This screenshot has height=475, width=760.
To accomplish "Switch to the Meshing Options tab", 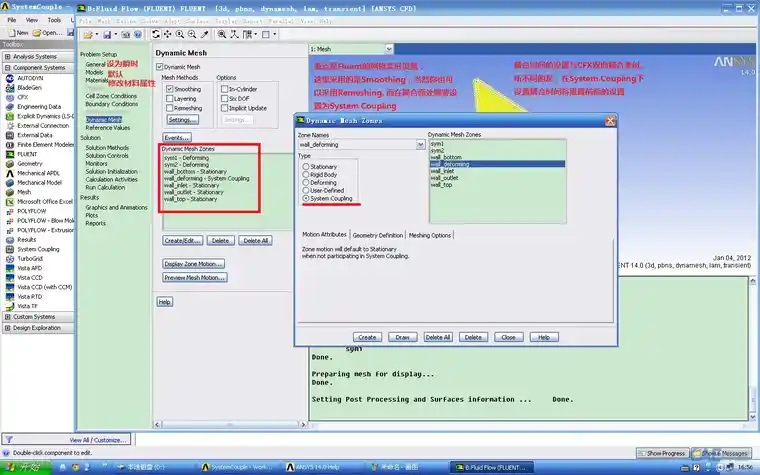I will click(430, 235).
